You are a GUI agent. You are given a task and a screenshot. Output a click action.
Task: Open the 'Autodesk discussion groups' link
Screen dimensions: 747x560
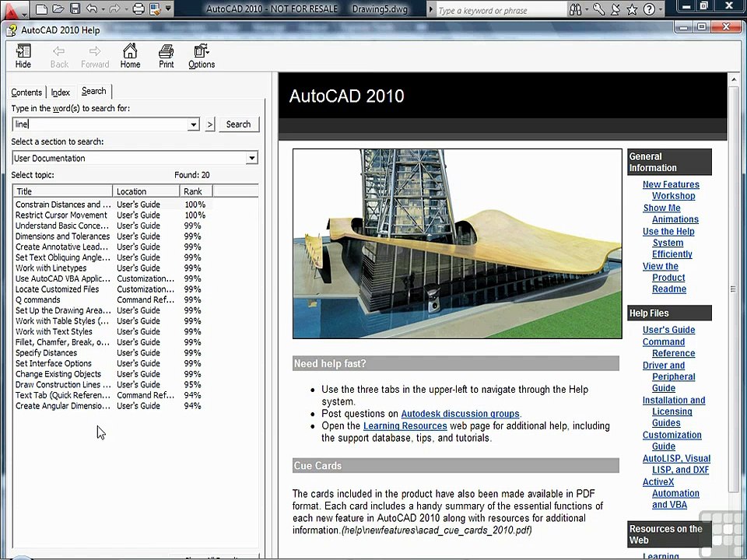460,414
